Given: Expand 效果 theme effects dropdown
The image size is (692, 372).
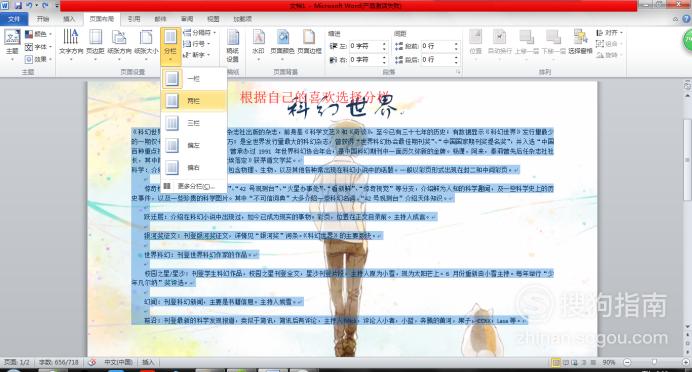Looking at the screenshot, I should click(38, 59).
